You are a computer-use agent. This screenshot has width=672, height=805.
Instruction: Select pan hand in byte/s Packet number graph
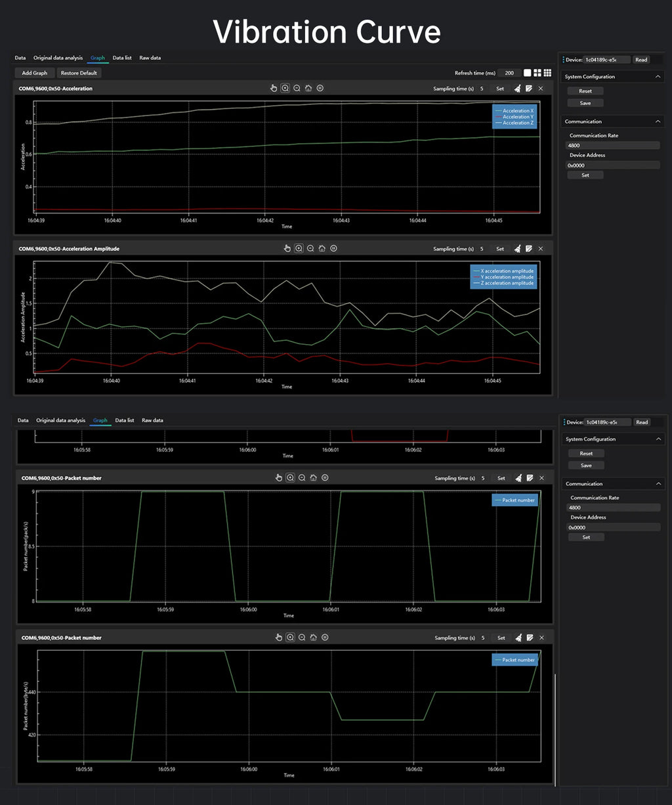[x=278, y=637]
